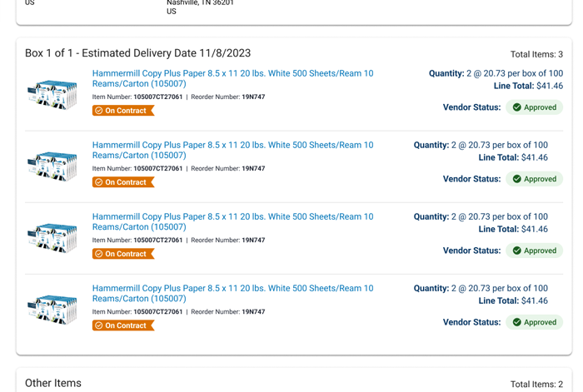Click the green Approved checkmark in the second row
The height and width of the screenshot is (392, 583).
tap(517, 179)
